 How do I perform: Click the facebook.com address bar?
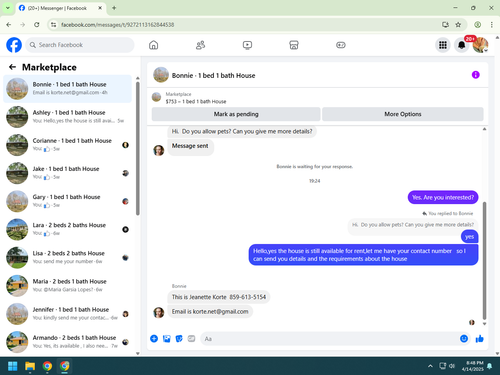pyautogui.click(x=247, y=25)
